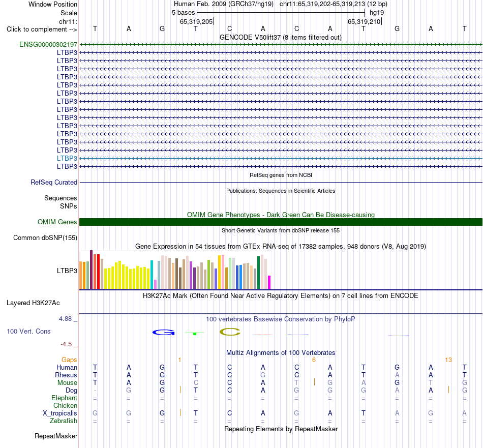
Task: Select the Human species row label
Action: pos(67,367)
